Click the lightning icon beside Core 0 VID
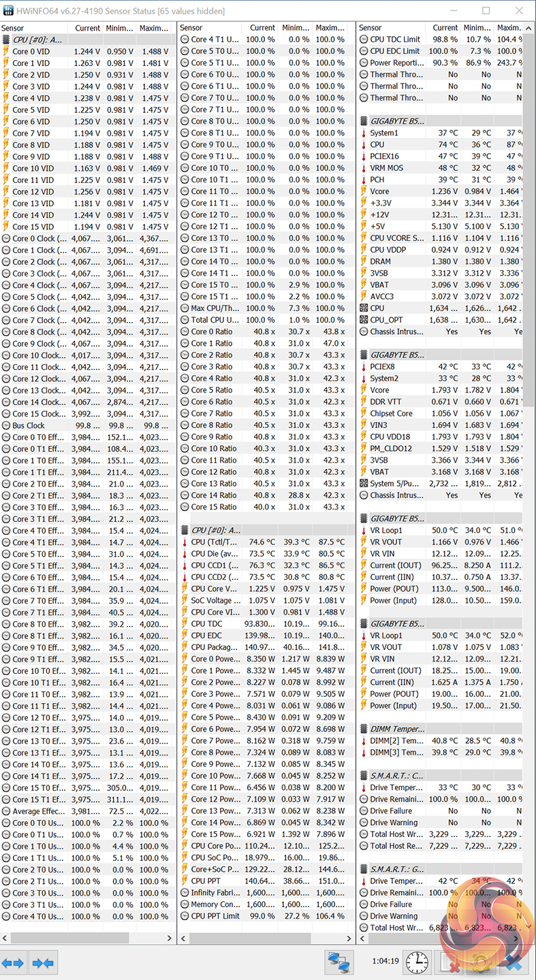The height and width of the screenshot is (980, 536). tap(6, 52)
